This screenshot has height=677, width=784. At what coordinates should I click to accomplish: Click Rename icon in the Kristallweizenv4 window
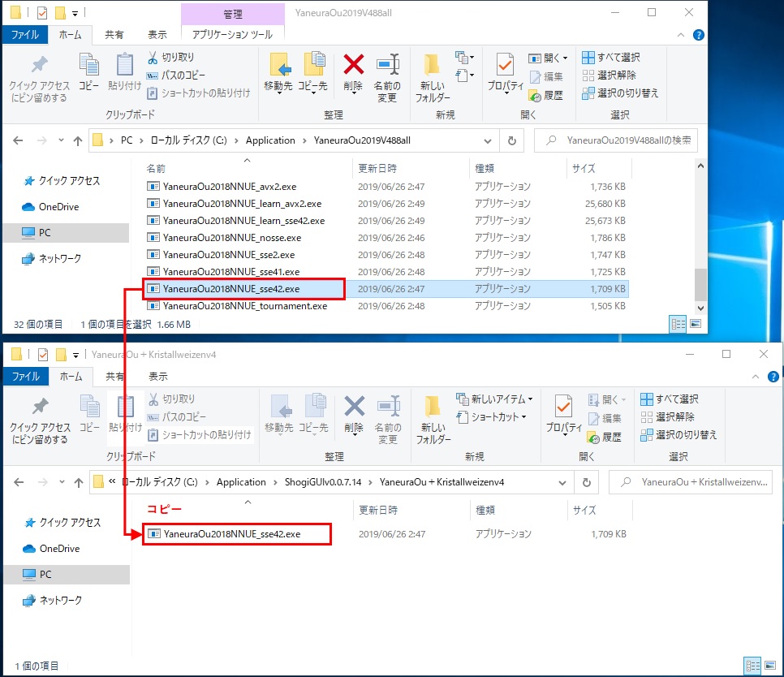point(388,420)
